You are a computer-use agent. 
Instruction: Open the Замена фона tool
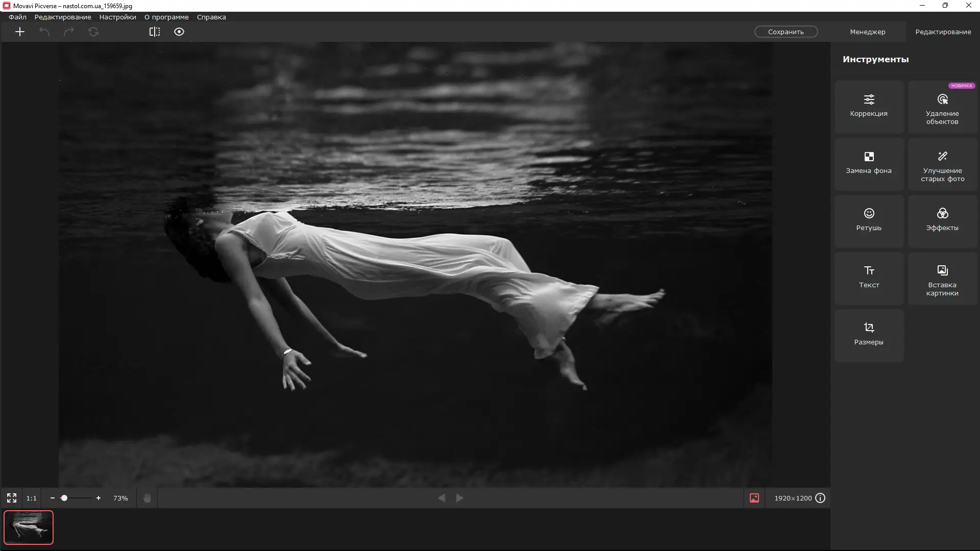click(869, 163)
